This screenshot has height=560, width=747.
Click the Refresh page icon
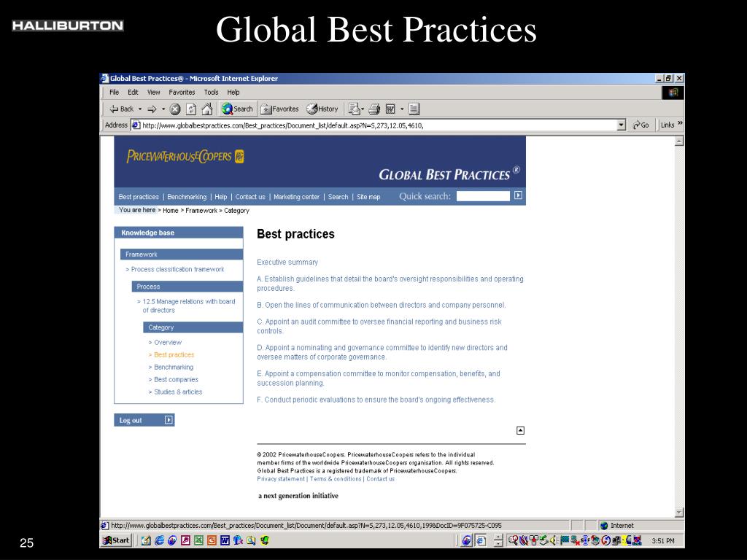pos(191,109)
